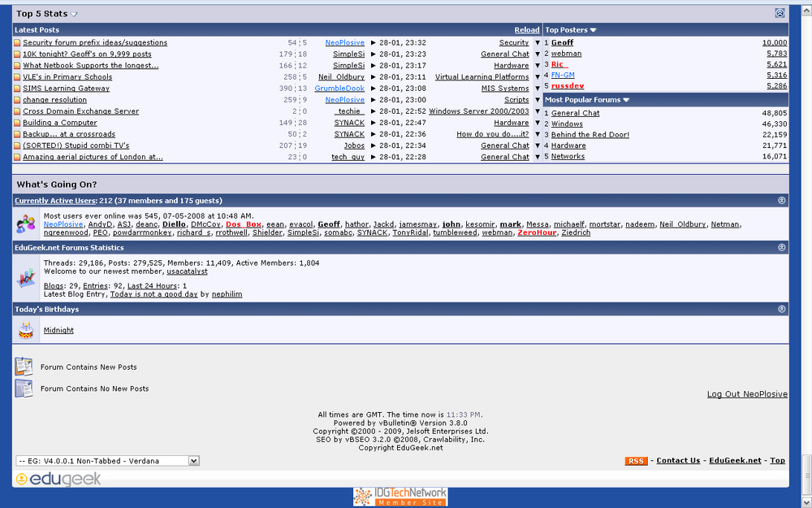Click the active users people icon

point(26,224)
